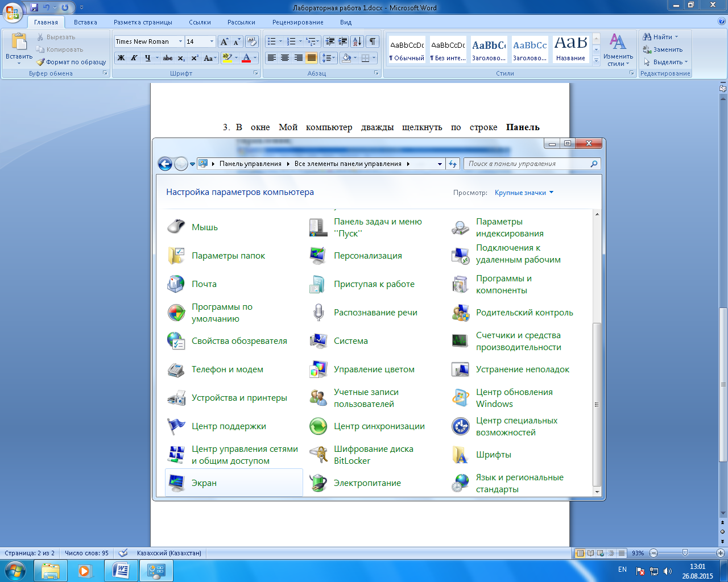Click Казахский (Казахстан) language in status bar

tap(169, 553)
